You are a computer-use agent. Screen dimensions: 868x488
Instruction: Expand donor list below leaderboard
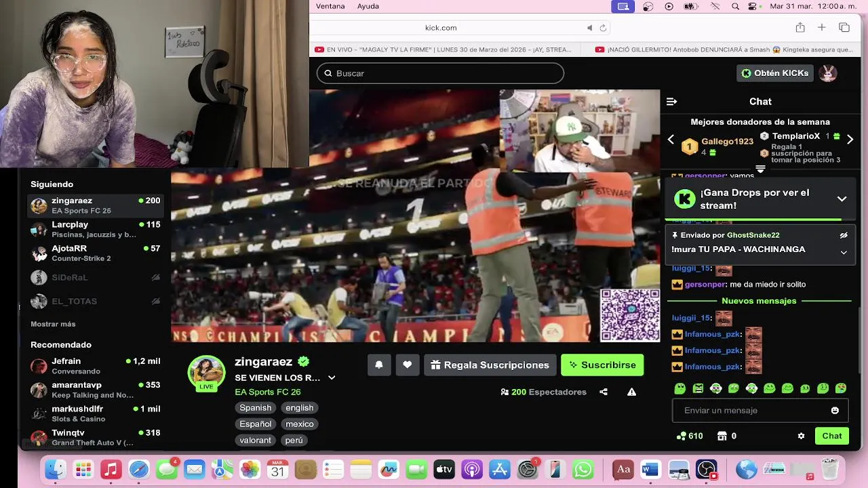pos(760,169)
